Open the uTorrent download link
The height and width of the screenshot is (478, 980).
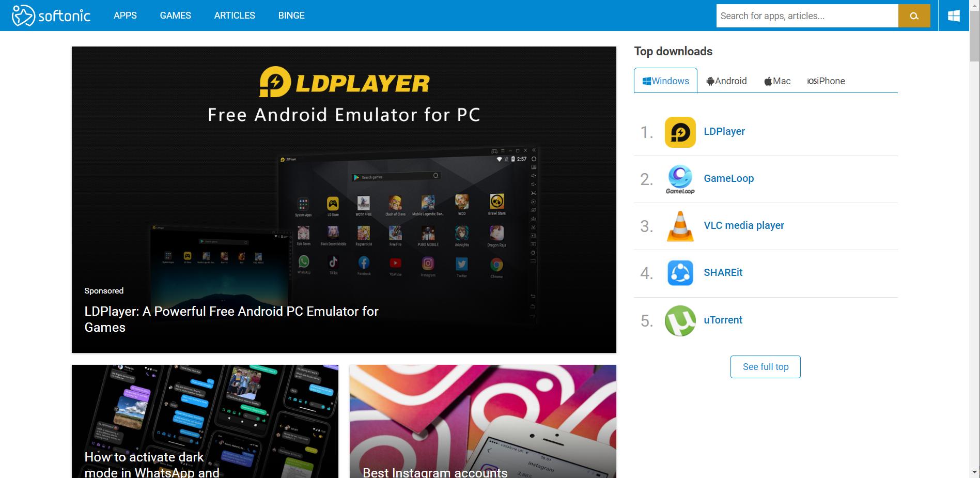(723, 320)
